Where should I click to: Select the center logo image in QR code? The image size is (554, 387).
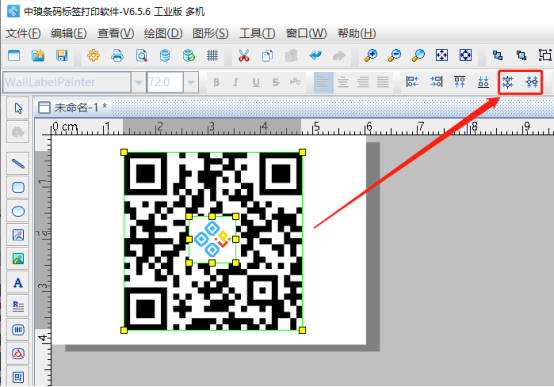(212, 239)
